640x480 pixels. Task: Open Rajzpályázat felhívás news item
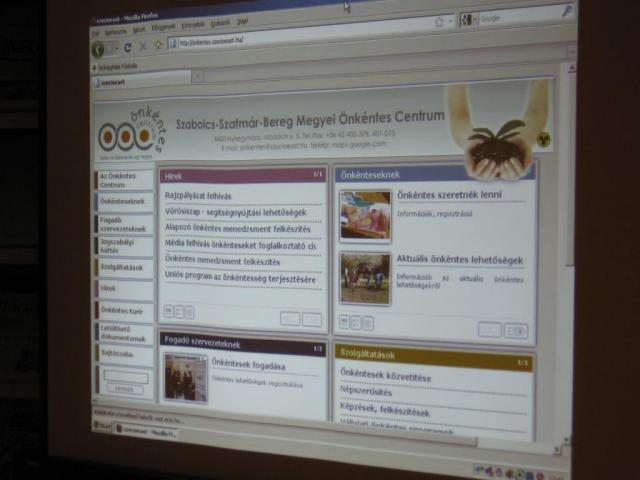198,196
